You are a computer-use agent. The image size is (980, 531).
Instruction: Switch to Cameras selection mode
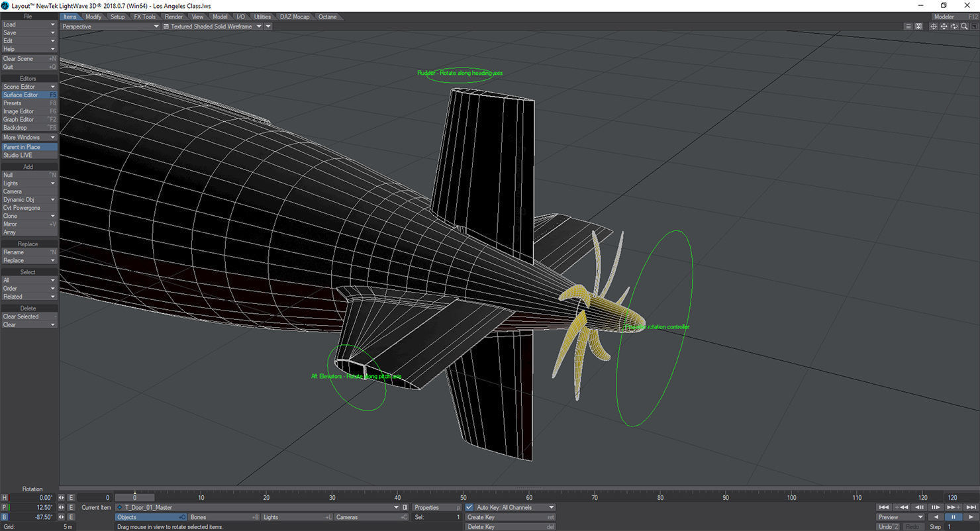[370, 518]
